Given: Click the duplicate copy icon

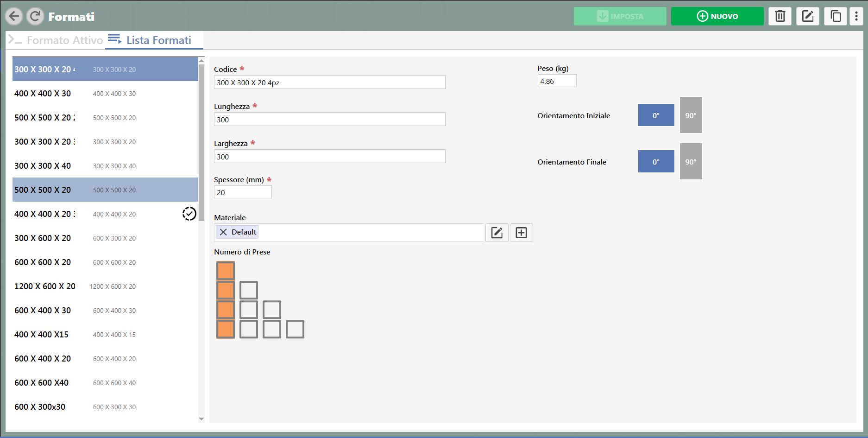Looking at the screenshot, I should [836, 16].
